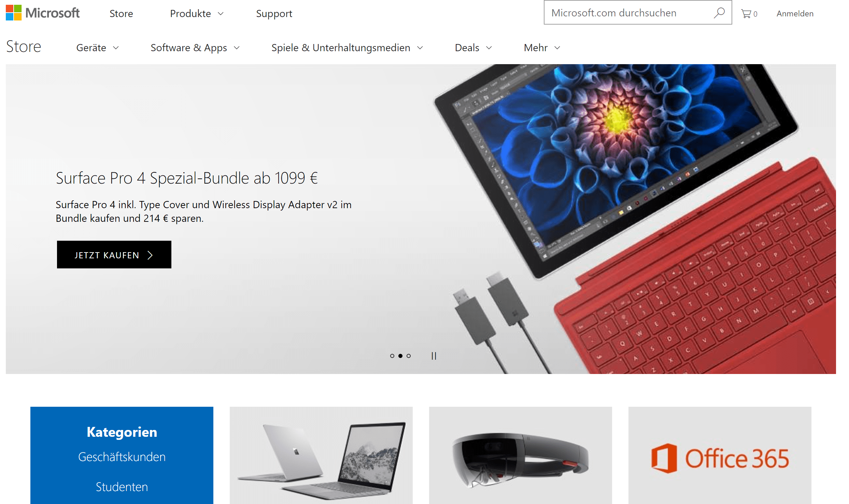This screenshot has width=849, height=504.
Task: Open the HoloLens headset tile
Action: [520, 455]
